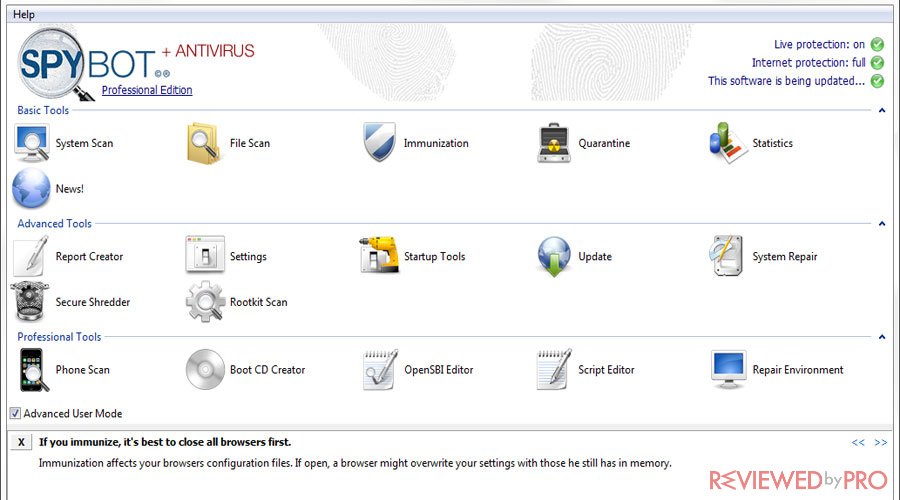Screen dimensions: 900x500
Task: Show the next tip with >>
Action: 880,442
